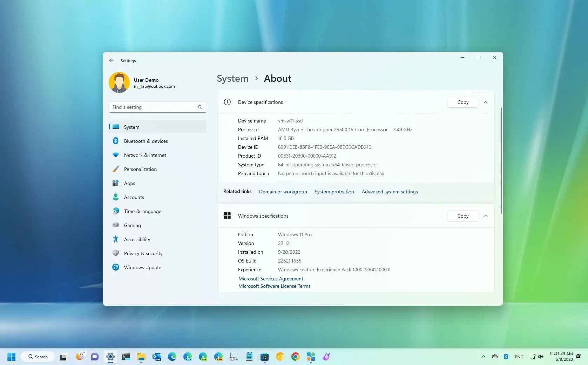Collapse the Windows specifications section
Screen dimensions: 588x365
pos(486,216)
